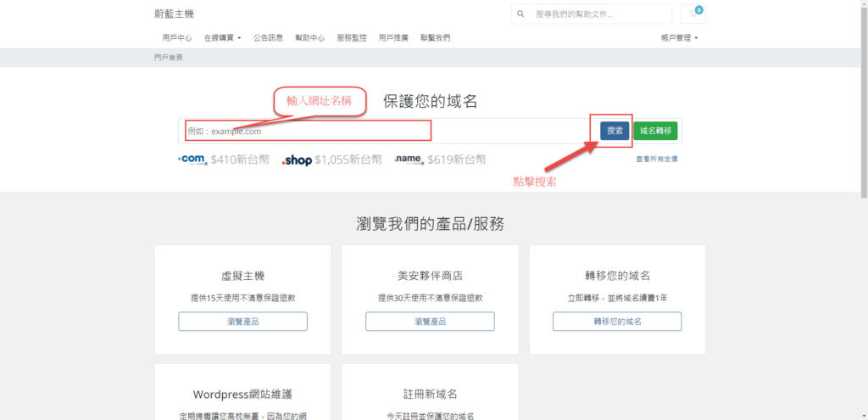
Task: Click the 蔚藍主機 site logo
Action: (174, 14)
